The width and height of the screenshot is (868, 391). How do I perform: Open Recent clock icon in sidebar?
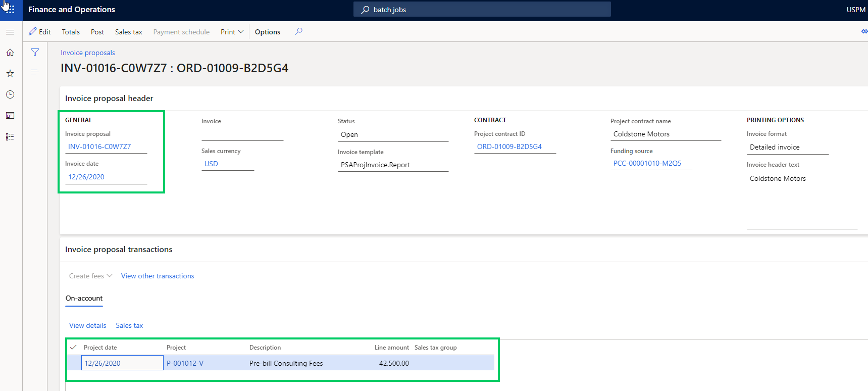10,95
